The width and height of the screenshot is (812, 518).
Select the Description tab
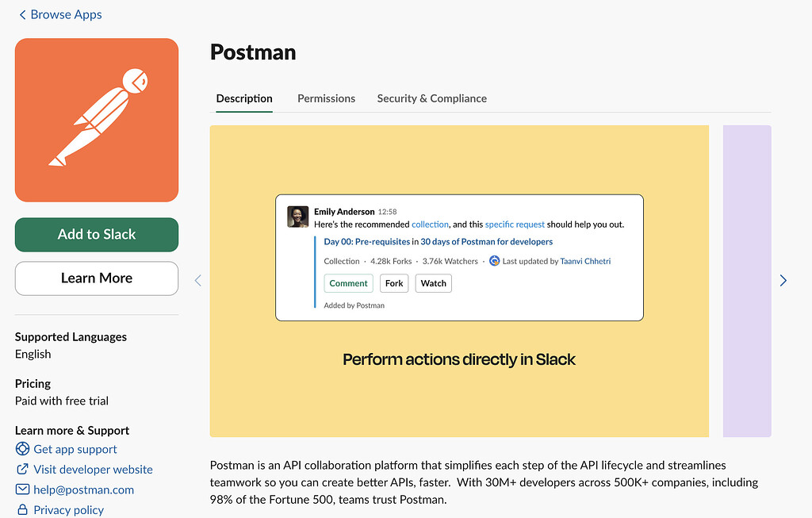pyautogui.click(x=243, y=98)
